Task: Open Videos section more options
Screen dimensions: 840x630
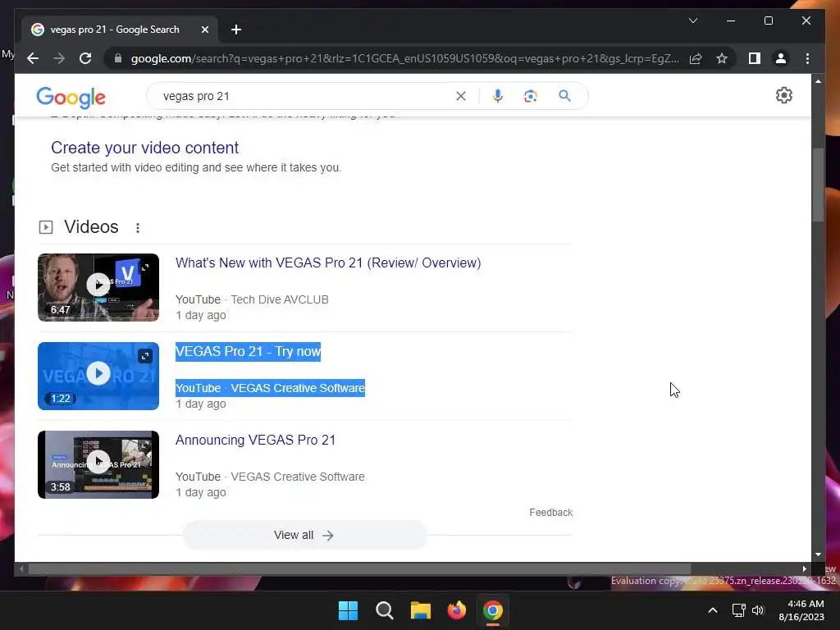Action: click(x=138, y=228)
